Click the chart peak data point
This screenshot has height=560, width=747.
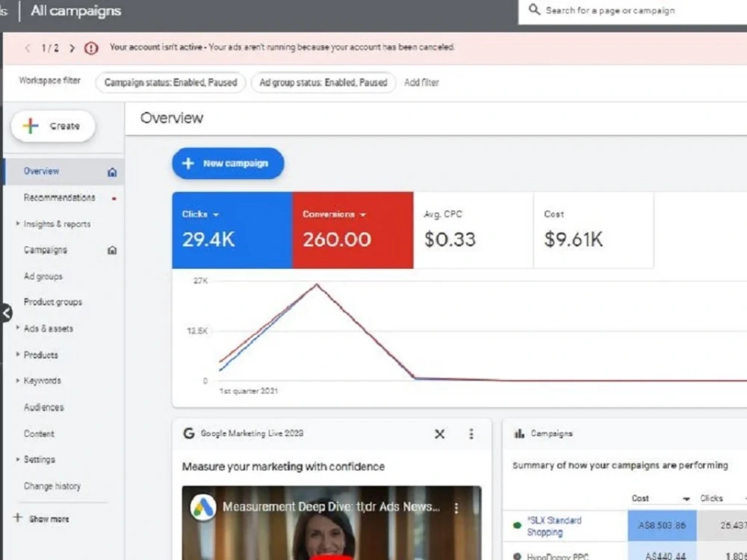[x=316, y=284]
